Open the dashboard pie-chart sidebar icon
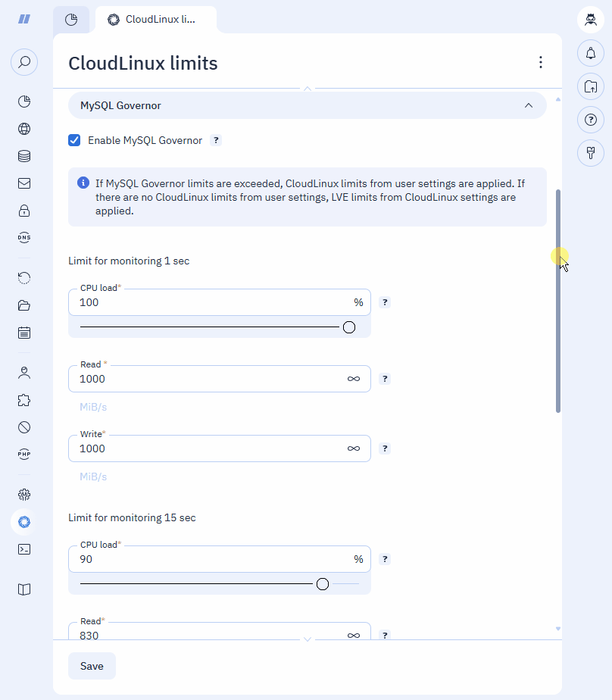This screenshot has width=612, height=700. click(24, 102)
